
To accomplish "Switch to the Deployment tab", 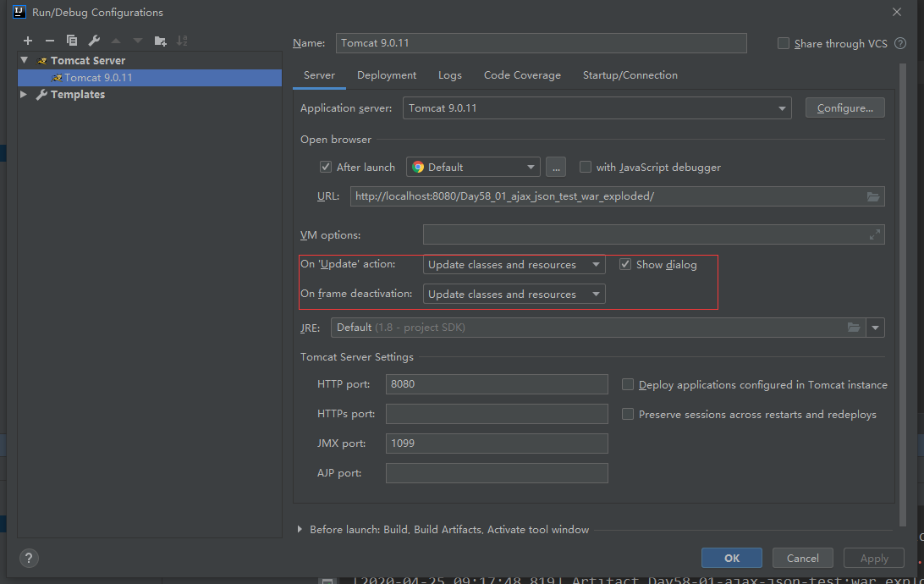I will [386, 74].
